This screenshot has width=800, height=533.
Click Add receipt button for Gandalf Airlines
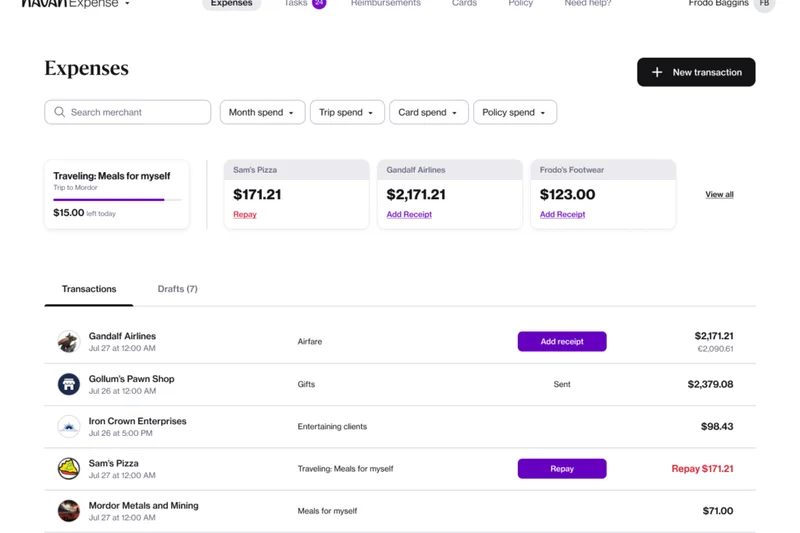point(561,342)
